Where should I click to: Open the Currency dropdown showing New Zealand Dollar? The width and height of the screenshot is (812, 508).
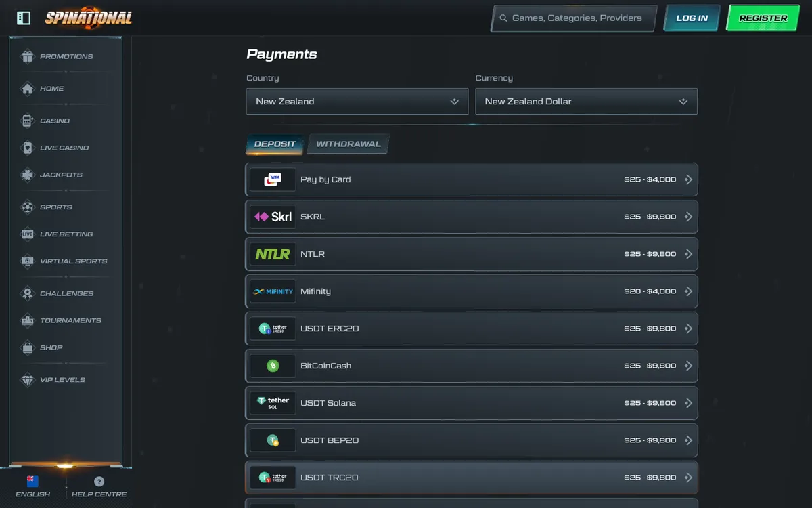(x=586, y=102)
